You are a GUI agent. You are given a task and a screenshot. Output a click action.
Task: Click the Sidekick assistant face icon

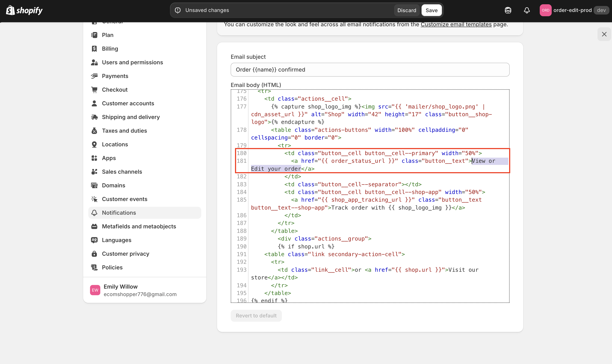click(x=508, y=10)
